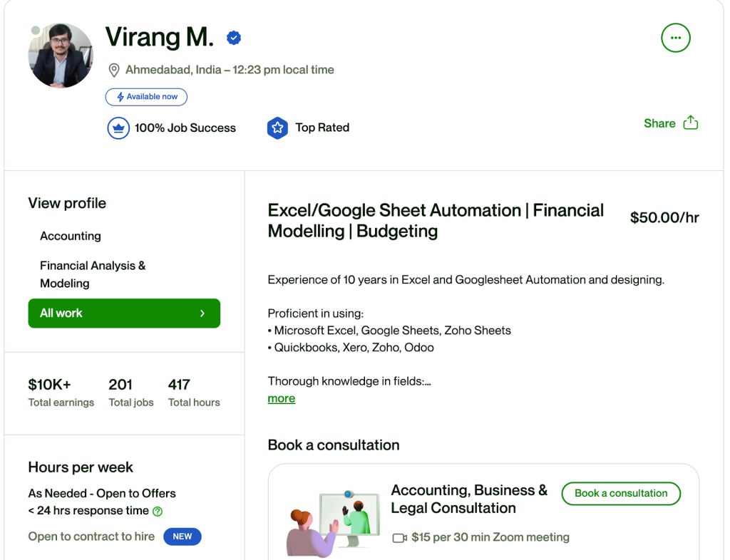The image size is (730, 560).
Task: Click the Available now lightning badge
Action: coord(146,97)
